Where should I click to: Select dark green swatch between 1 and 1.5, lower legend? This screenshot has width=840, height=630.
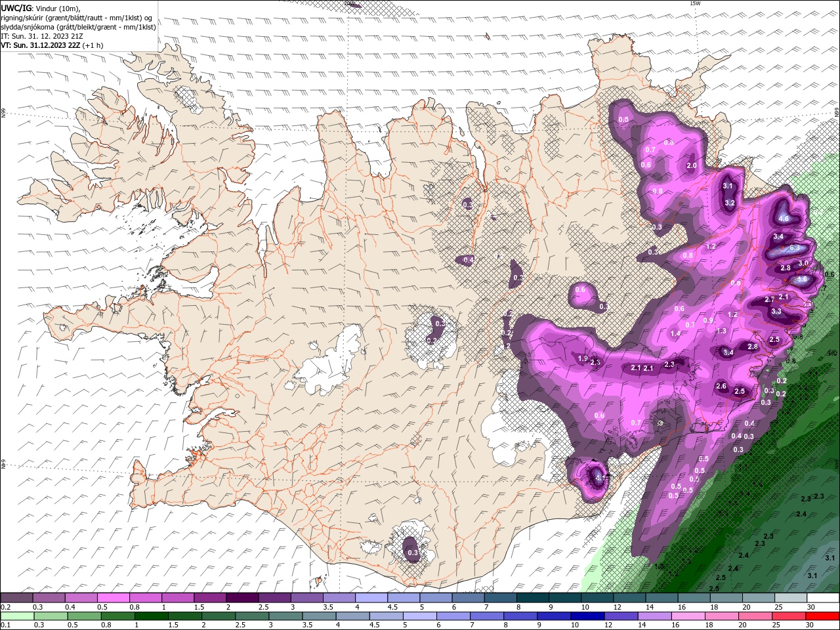[x=151, y=616]
